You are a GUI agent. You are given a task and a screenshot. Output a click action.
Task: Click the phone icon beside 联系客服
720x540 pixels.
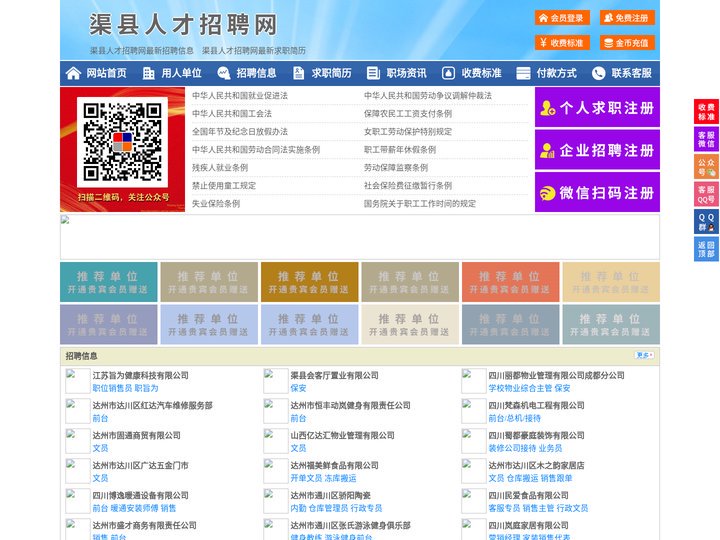(x=598, y=73)
